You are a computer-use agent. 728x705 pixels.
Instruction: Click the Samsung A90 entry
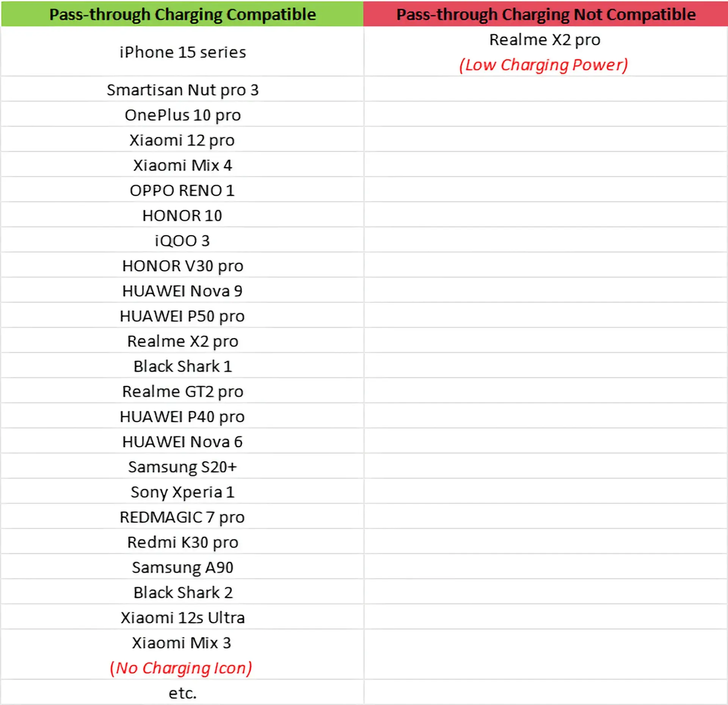182,567
